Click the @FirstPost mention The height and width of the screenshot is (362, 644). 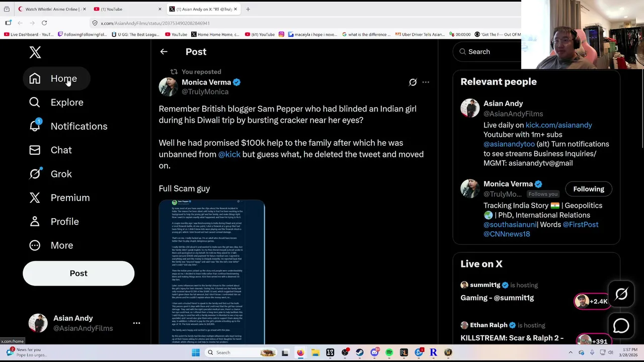(x=580, y=225)
